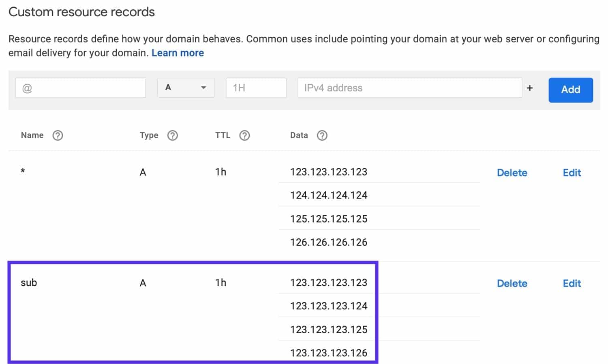The width and height of the screenshot is (608, 364).
Task: Open help for the Data column
Action: 322,135
